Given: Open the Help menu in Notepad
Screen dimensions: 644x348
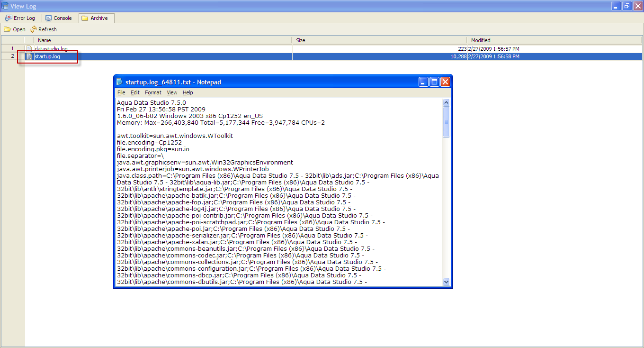Looking at the screenshot, I should click(188, 93).
